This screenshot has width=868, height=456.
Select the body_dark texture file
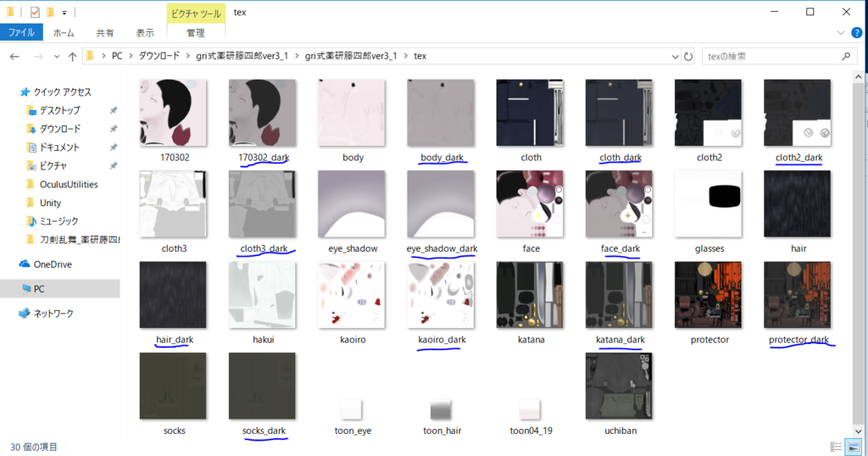pos(441,120)
